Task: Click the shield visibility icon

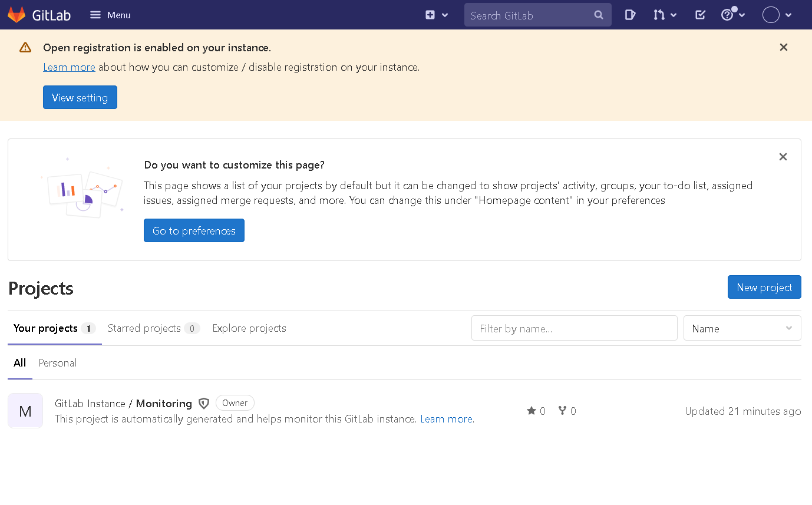Action: pyautogui.click(x=204, y=403)
